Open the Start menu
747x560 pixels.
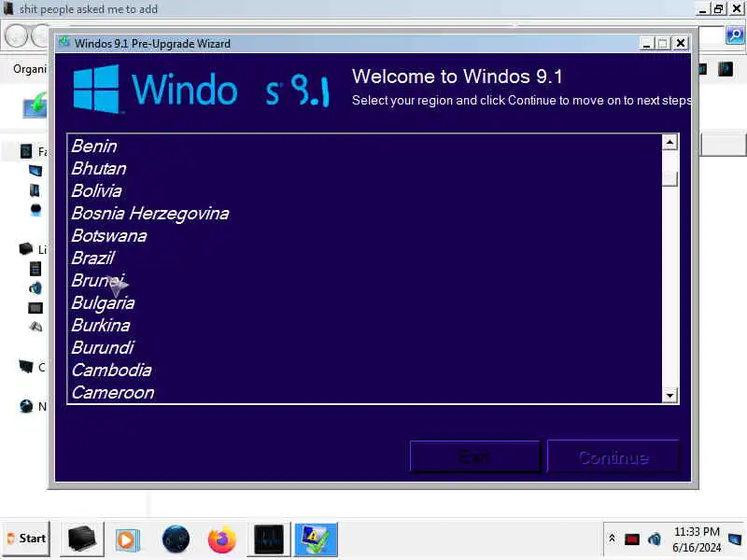point(27,539)
